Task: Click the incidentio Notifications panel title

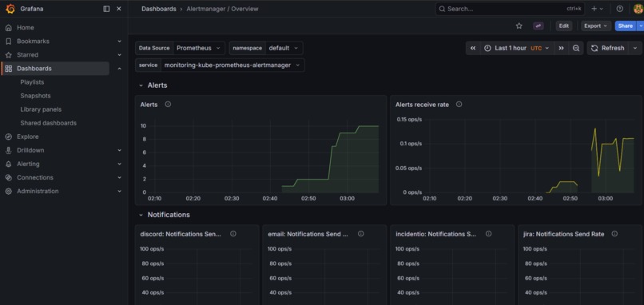Action: pos(436,234)
